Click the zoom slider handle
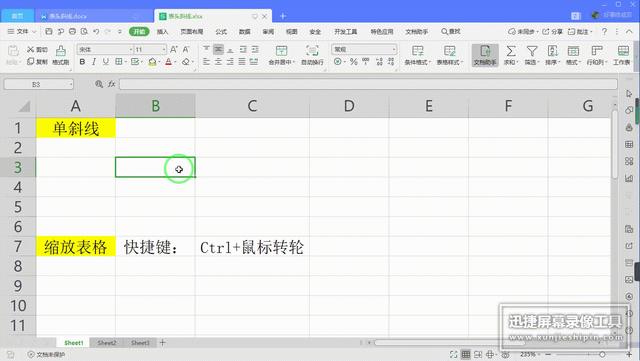Screen dimensions: 640x361 pyautogui.click(x=602, y=354)
